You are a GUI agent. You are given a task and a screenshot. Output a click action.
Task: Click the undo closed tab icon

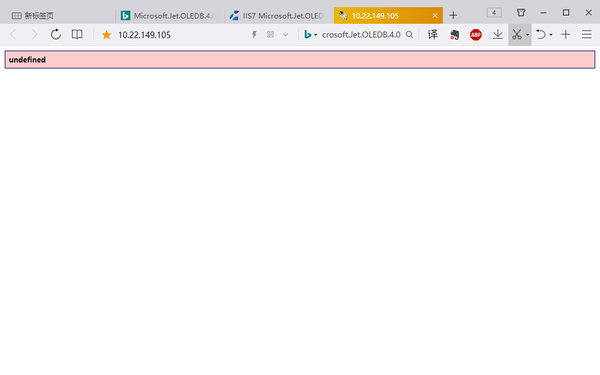click(x=541, y=35)
